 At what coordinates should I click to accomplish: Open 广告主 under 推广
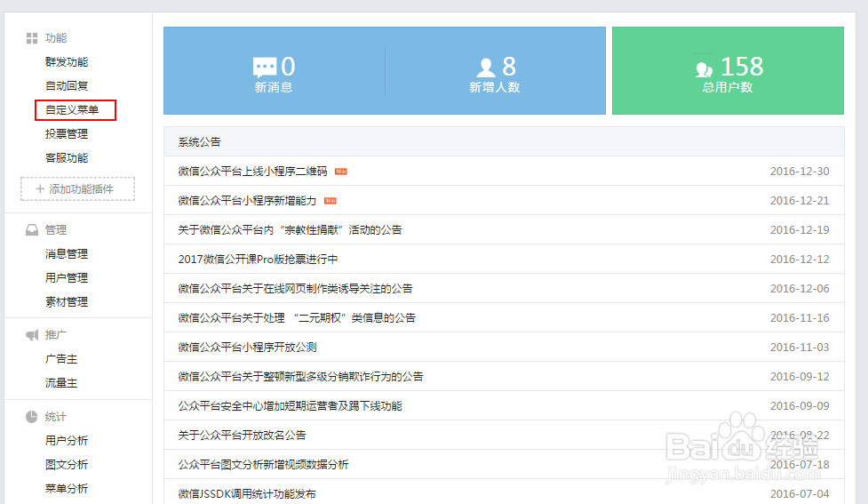pos(61,359)
